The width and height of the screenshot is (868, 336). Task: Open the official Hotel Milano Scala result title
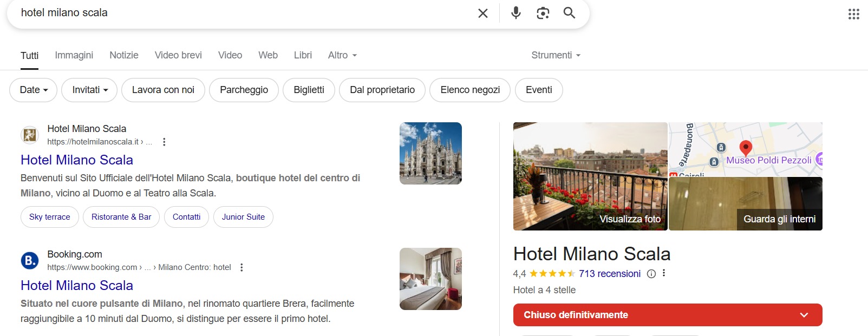point(77,160)
